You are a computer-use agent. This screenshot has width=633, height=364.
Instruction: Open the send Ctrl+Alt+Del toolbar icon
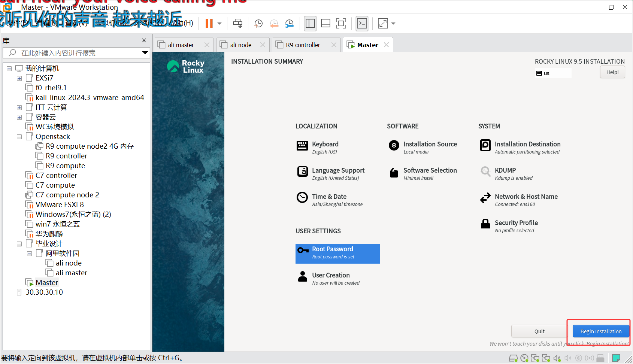click(237, 24)
